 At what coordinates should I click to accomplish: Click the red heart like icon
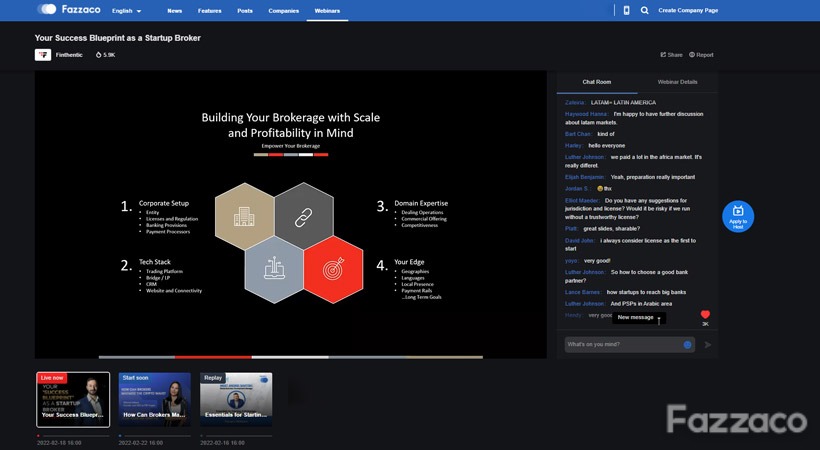click(x=705, y=314)
